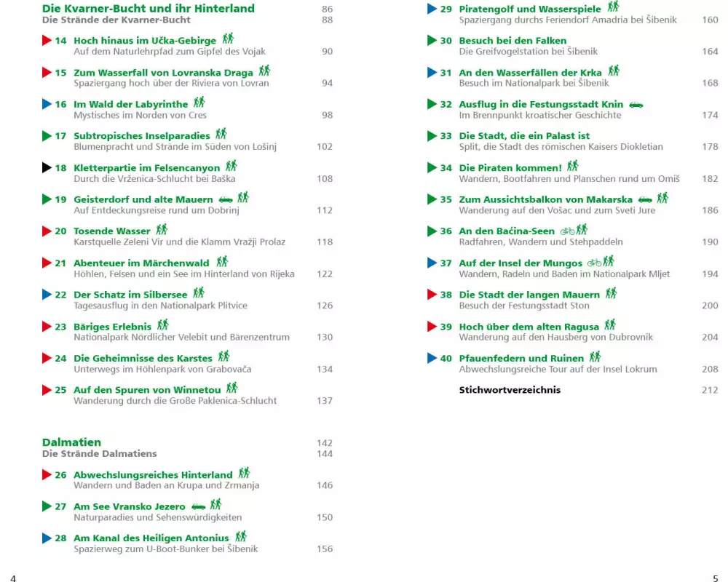Click the black triangle marker for entry 18
The image size is (728, 582).
tap(47, 167)
